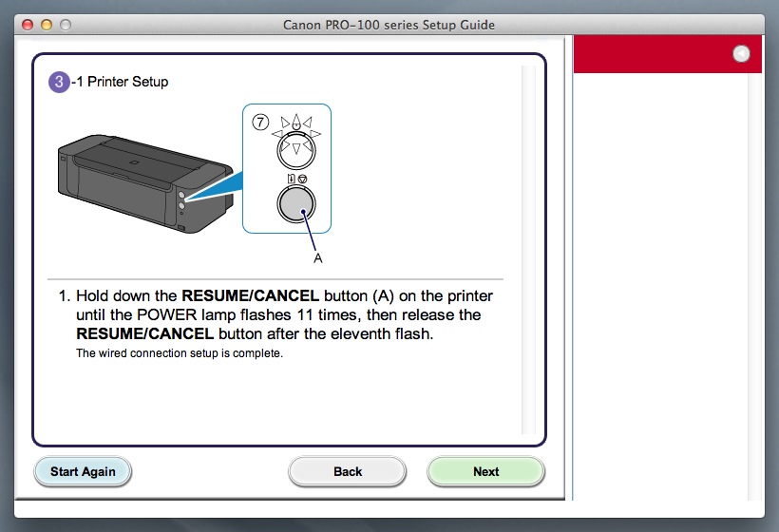779x532 pixels.
Task: Click "The wired connection setup is complete" text
Action: (x=180, y=353)
